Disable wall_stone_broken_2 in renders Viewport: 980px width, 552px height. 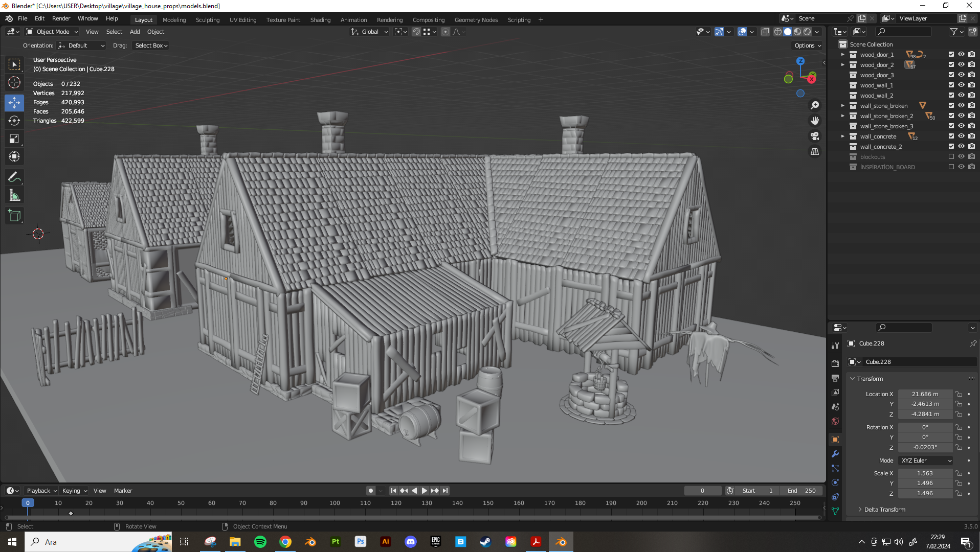point(972,116)
